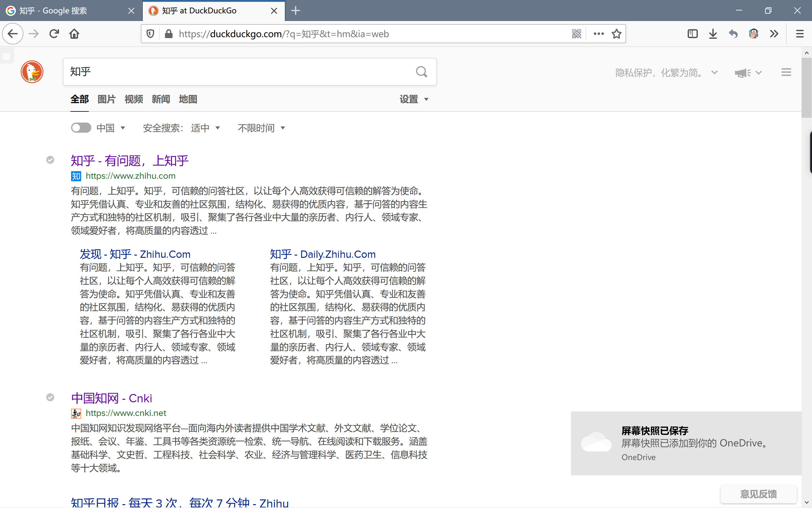The image size is (812, 508).
Task: Click the CNKI favicon beside cnki.net
Action: coord(76,413)
